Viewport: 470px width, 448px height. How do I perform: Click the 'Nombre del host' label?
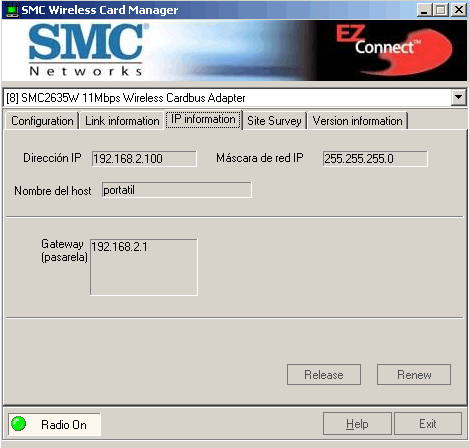pos(53,191)
